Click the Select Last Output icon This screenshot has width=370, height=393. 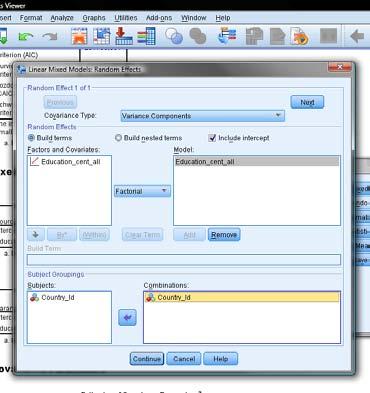(227, 36)
